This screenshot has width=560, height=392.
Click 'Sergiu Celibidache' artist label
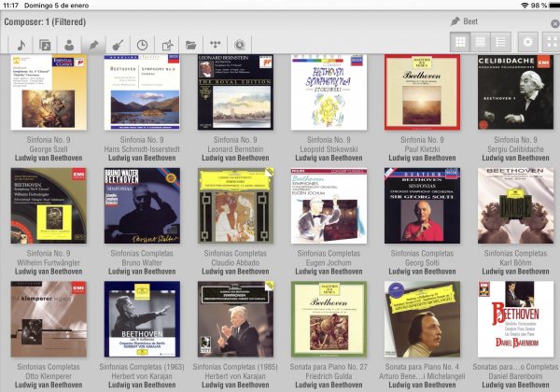tap(516, 149)
